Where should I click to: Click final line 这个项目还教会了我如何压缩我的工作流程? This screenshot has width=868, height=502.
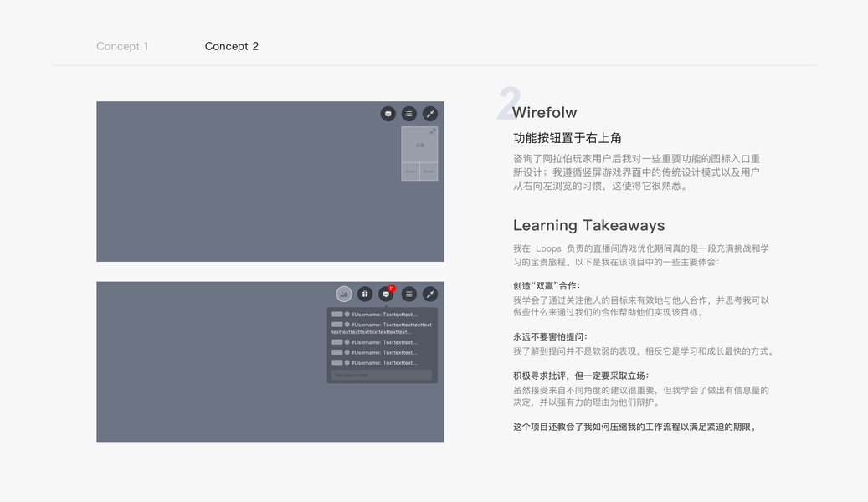pyautogui.click(x=635, y=427)
